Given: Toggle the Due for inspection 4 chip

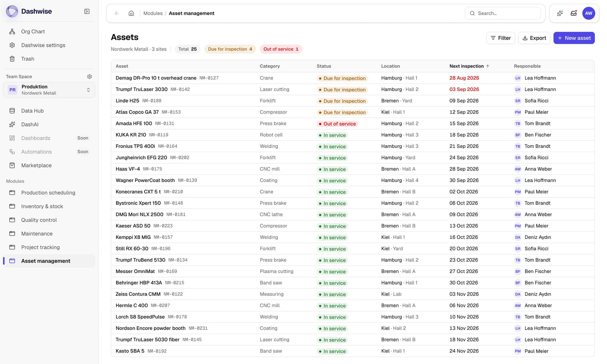Looking at the screenshot, I should click(x=230, y=49).
